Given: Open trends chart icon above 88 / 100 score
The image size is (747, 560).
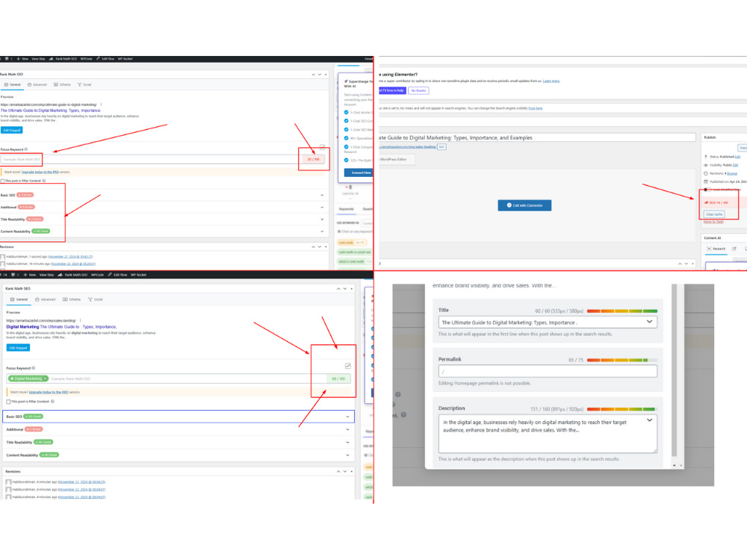Looking at the screenshot, I should click(348, 366).
